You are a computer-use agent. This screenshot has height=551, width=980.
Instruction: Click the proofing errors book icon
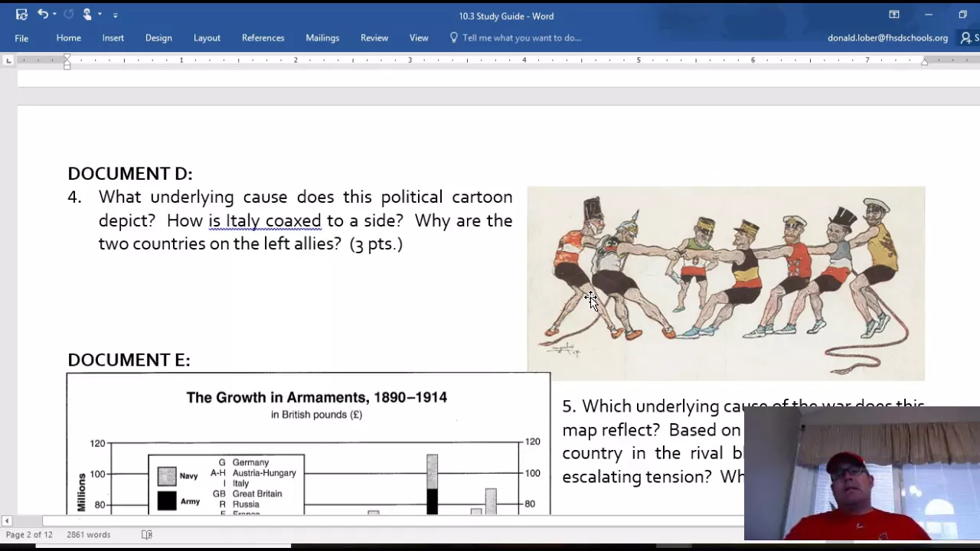pos(147,535)
